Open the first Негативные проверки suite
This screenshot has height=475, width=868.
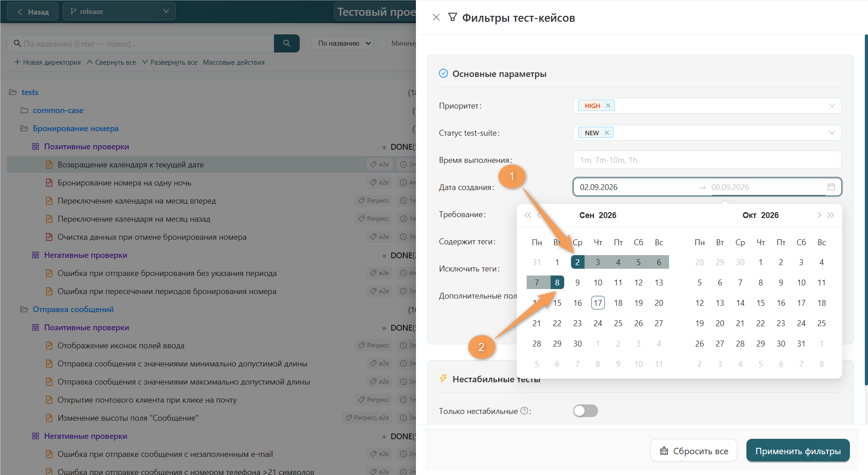(x=85, y=255)
